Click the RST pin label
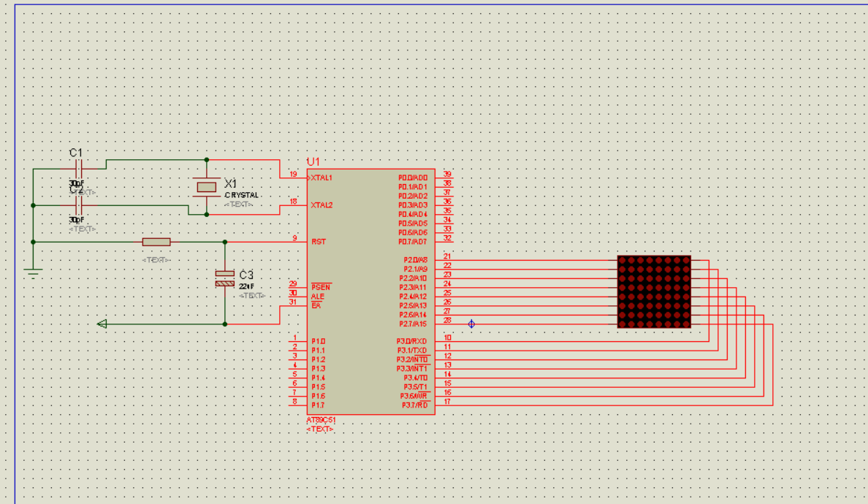The height and width of the screenshot is (504, 868). [x=319, y=242]
